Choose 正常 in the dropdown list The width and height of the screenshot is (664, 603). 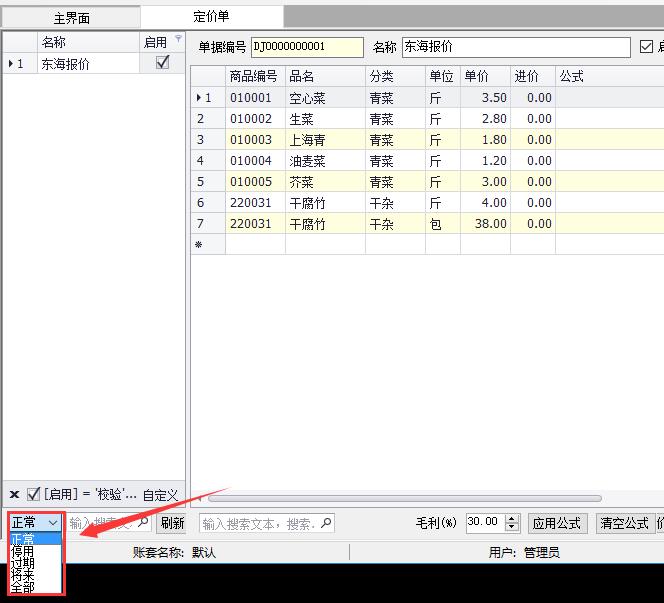pos(36,539)
